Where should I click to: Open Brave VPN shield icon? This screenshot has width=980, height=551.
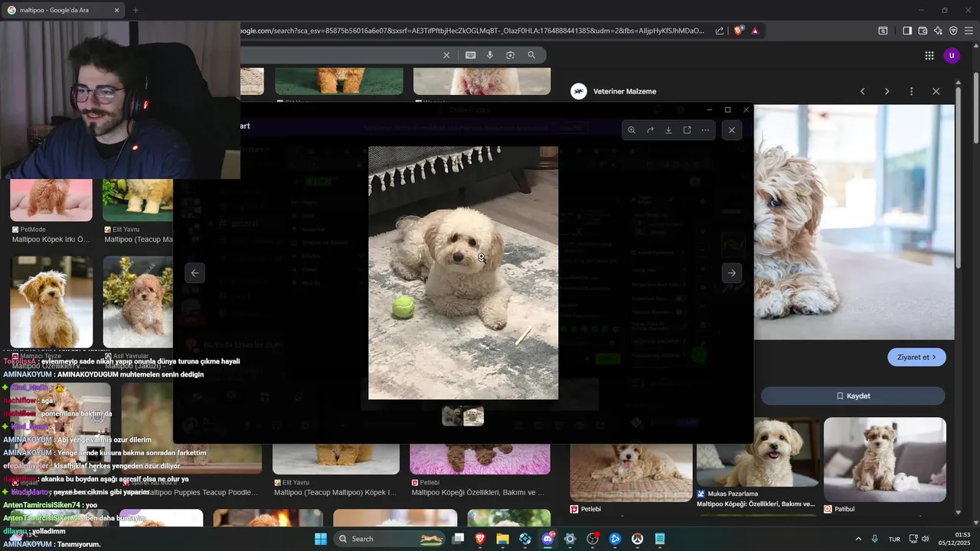(x=953, y=31)
